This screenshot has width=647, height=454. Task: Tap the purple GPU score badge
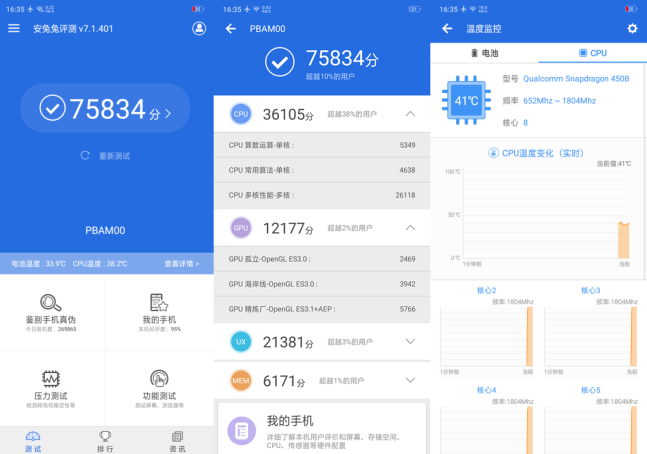pyautogui.click(x=241, y=228)
